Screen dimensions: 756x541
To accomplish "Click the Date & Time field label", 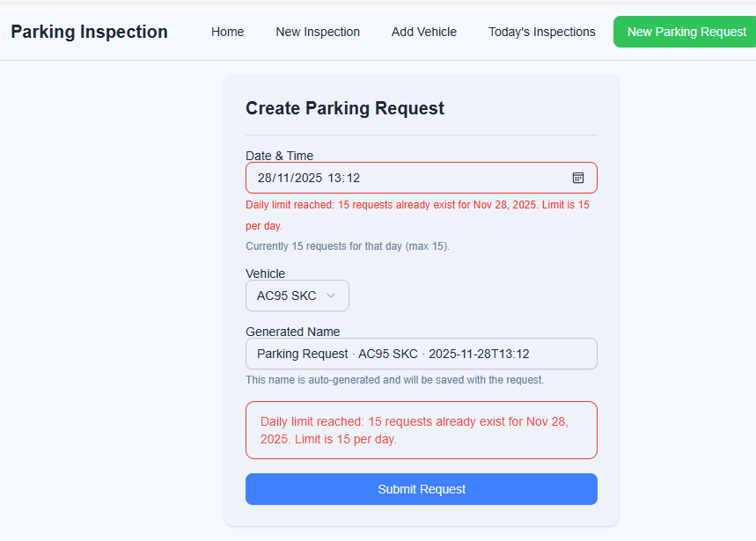I will (x=279, y=156).
